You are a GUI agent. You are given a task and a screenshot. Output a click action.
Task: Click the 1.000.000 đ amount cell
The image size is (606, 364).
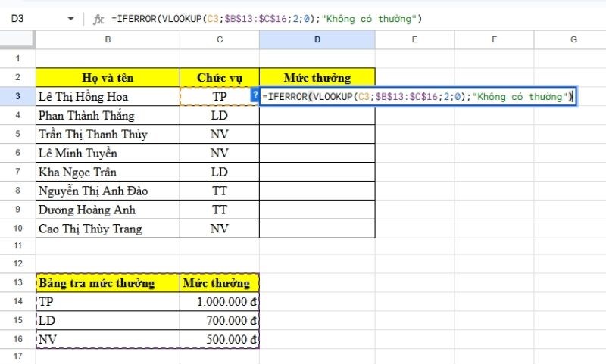point(220,301)
